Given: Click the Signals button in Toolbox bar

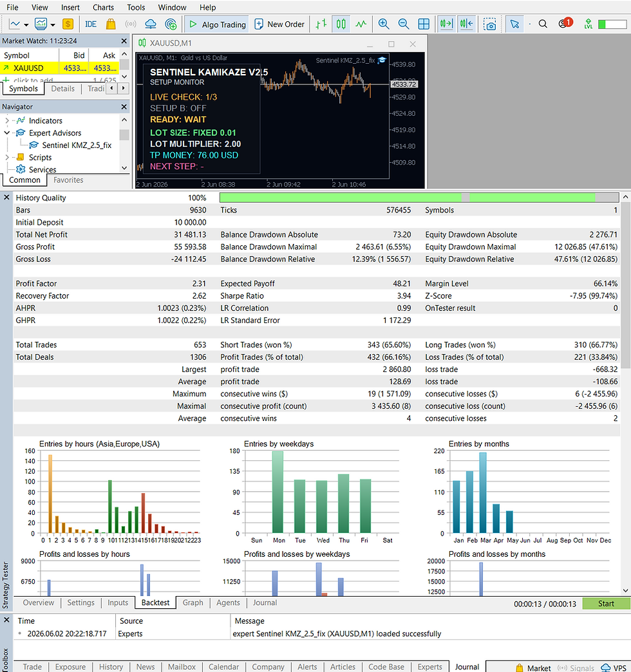Looking at the screenshot, I should point(576,667).
